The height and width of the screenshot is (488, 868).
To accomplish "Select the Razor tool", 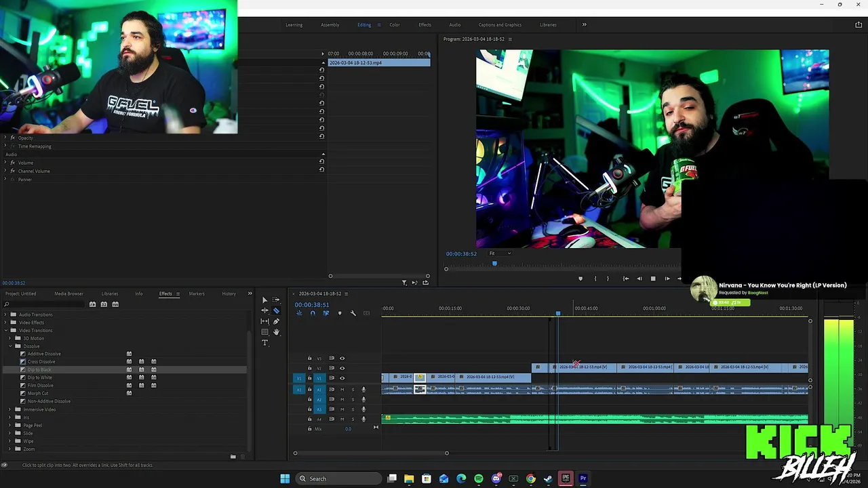I will 276,310.
